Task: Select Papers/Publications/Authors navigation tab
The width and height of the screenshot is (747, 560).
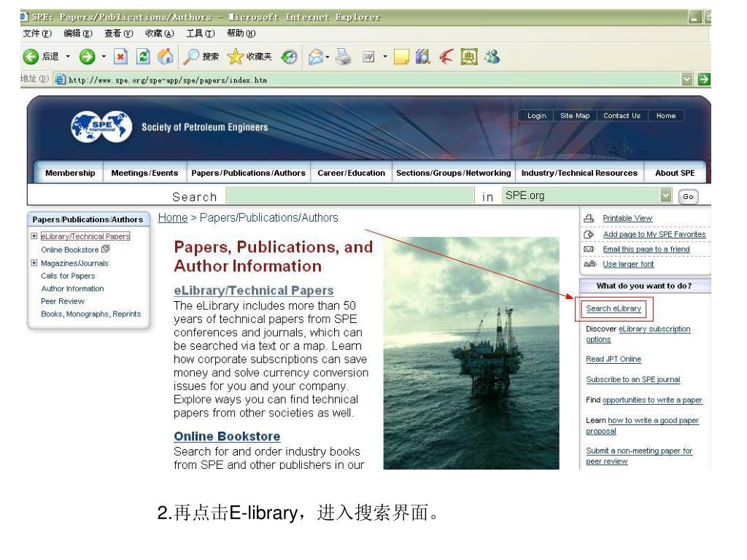Action: point(248,173)
